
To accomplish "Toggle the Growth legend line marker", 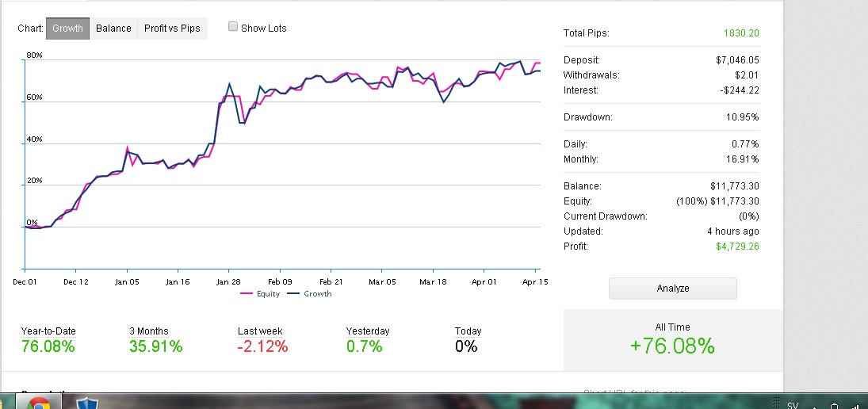I will pos(293,293).
